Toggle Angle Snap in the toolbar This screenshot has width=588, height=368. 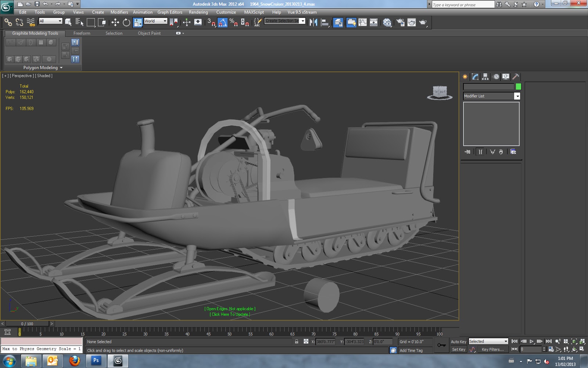pos(222,22)
